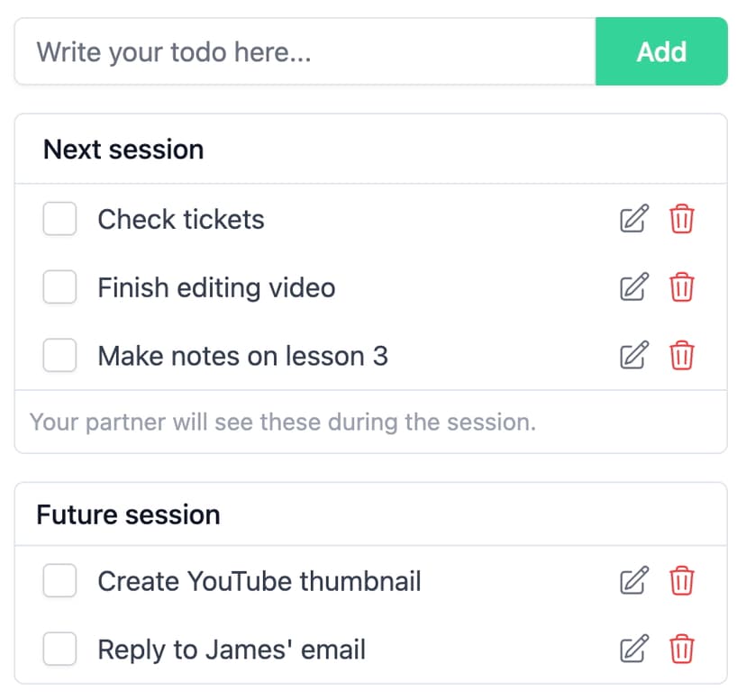Check off Make notes on lesson 3
This screenshot has height=700, width=746.
pos(59,356)
